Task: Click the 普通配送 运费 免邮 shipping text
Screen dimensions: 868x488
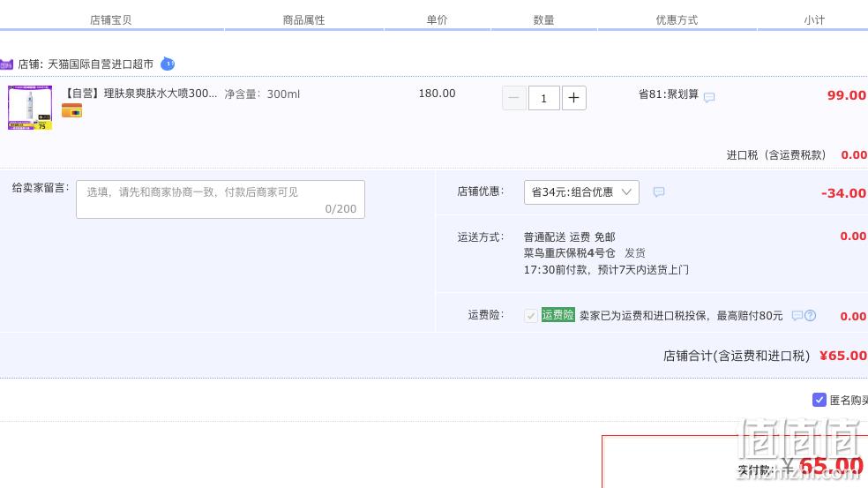Action: pyautogui.click(x=570, y=237)
